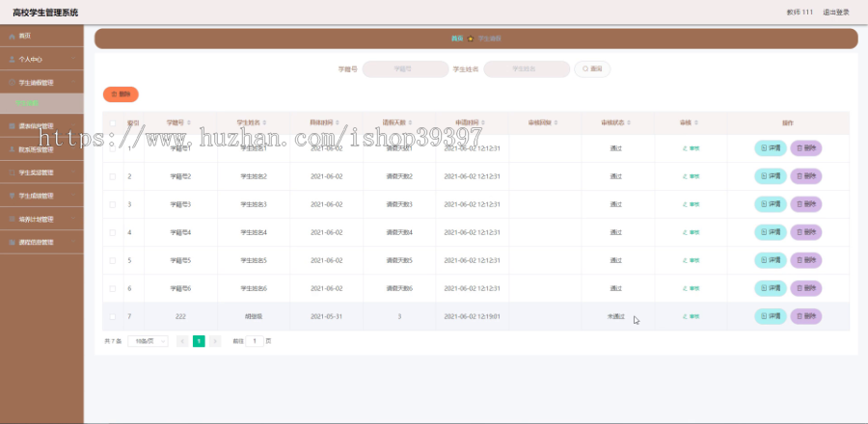The width and height of the screenshot is (868, 424).
Task: Click the 未通过 status in row 7
Action: point(615,317)
